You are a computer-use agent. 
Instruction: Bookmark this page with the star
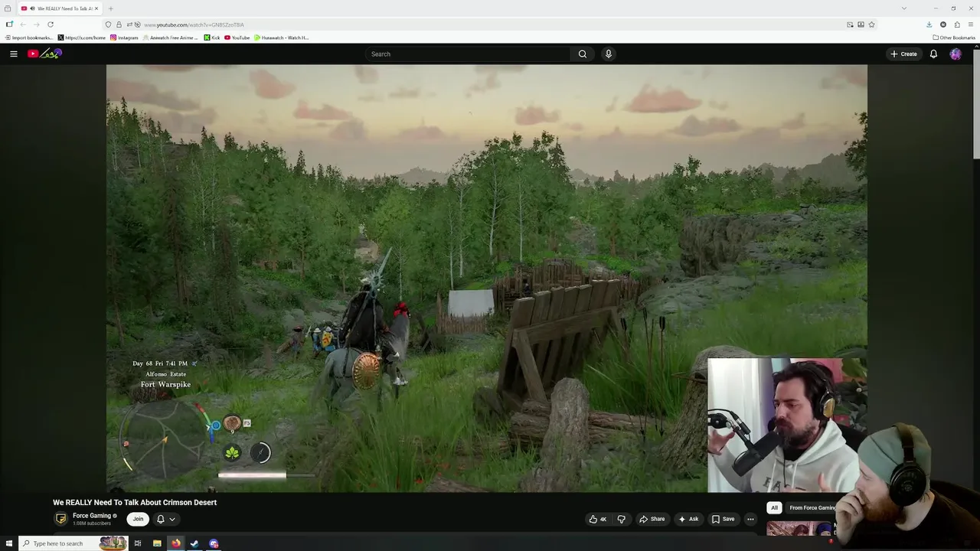coord(871,24)
